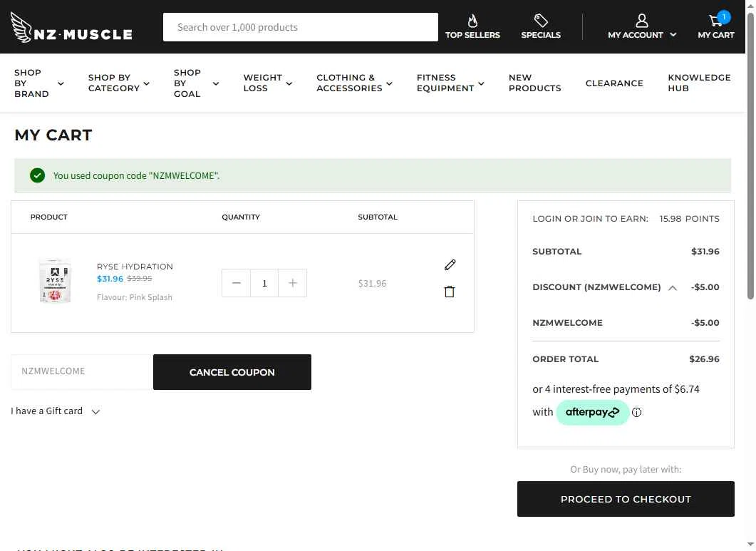
Task: Click the NZMWELCOME -$5.00 line
Action: pos(626,323)
